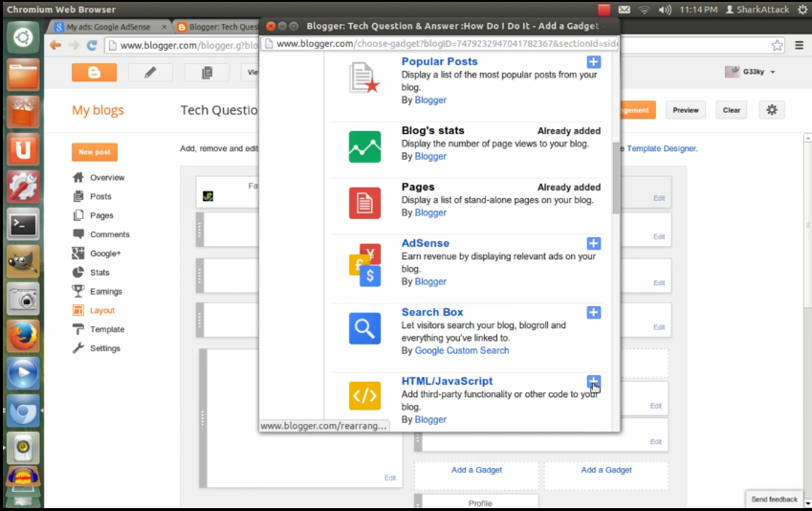Open the posts list icon in toolbar
The width and height of the screenshot is (812, 511).
(208, 73)
